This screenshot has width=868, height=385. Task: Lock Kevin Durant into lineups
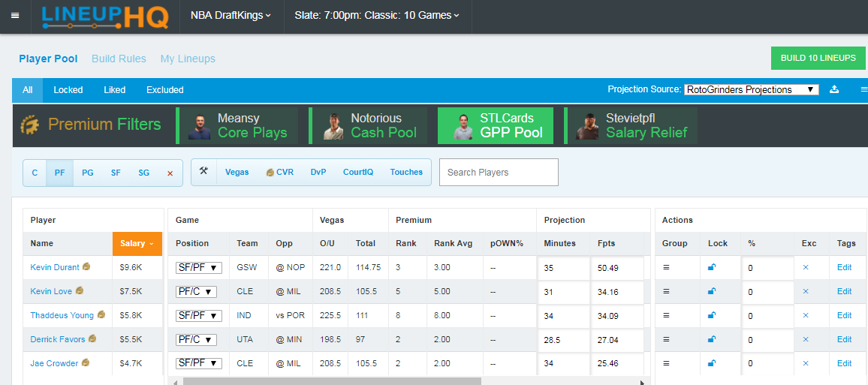pyautogui.click(x=712, y=267)
